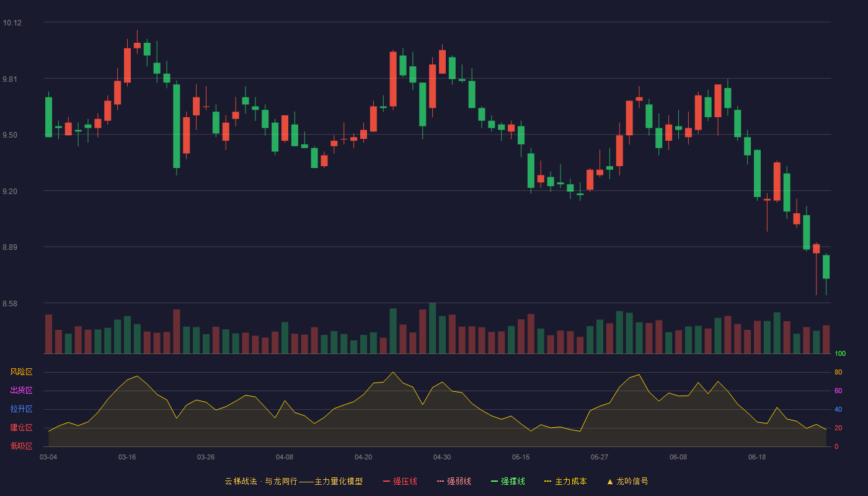Select the 低吸区 zone label
Screen dimensions: 868x496
(21, 446)
